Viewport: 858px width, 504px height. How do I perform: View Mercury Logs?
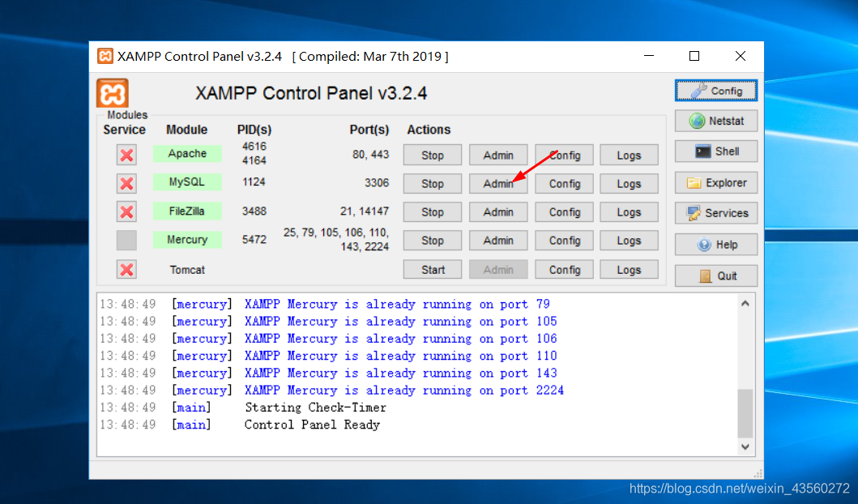(629, 241)
